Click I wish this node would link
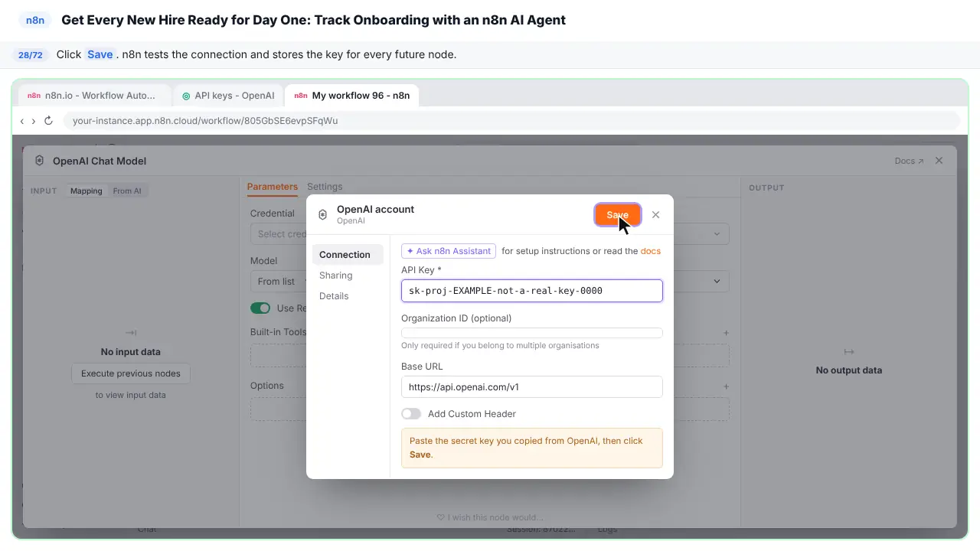Viewport: 980px width, 551px height. [490, 517]
